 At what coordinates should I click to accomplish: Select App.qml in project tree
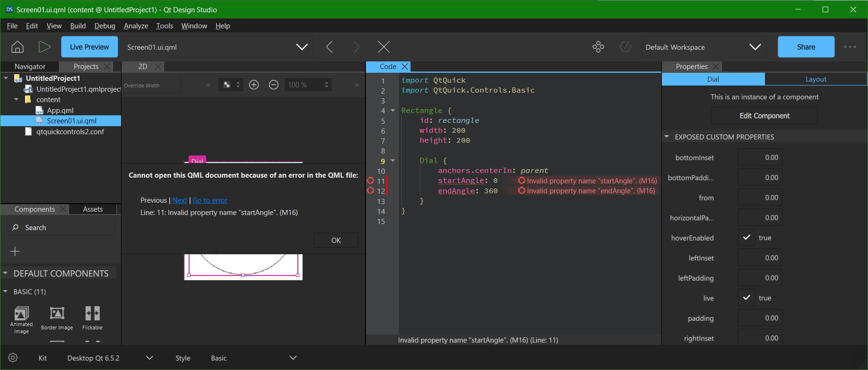tap(60, 110)
